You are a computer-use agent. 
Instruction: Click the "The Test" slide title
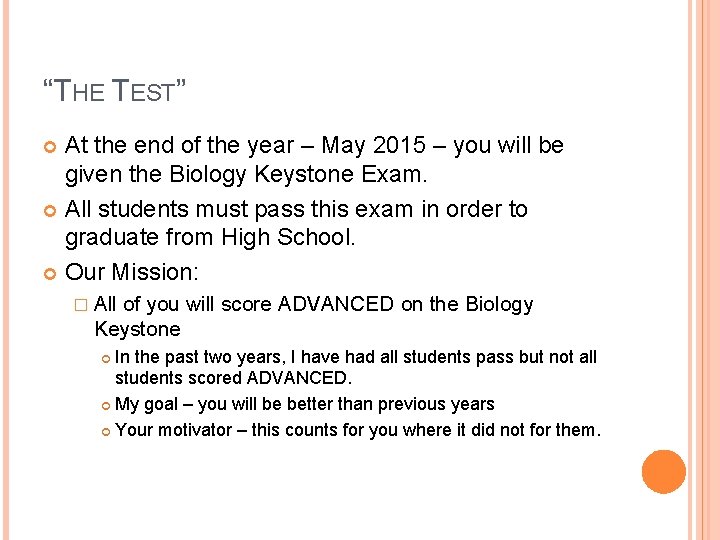point(114,90)
